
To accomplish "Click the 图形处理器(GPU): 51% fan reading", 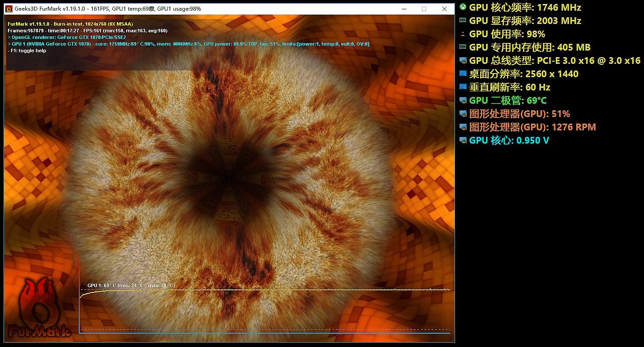I will click(520, 113).
